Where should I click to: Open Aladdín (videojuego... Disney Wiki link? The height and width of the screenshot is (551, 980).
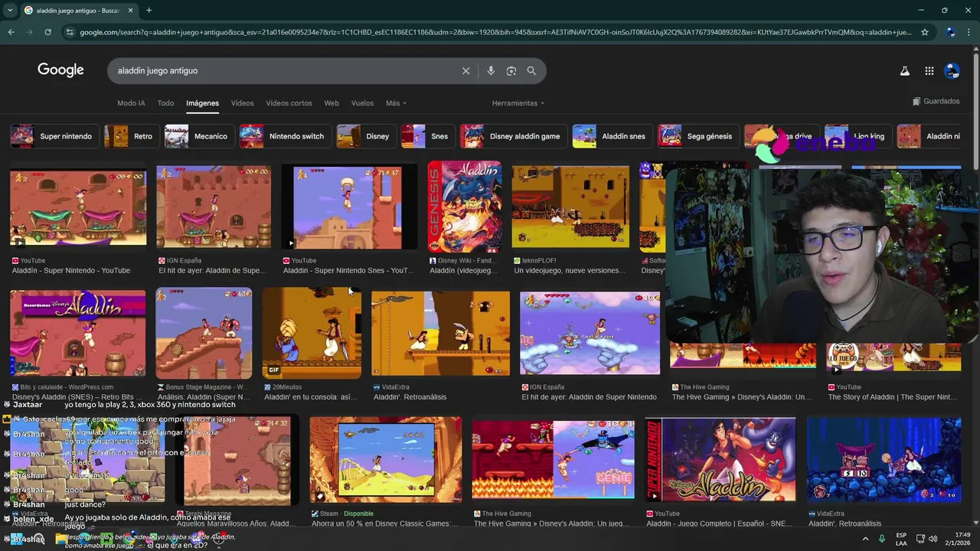(464, 270)
